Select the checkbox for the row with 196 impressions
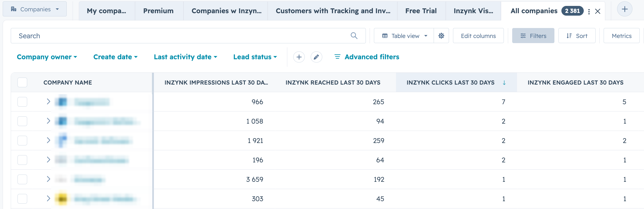The height and width of the screenshot is (209, 644). click(x=22, y=160)
